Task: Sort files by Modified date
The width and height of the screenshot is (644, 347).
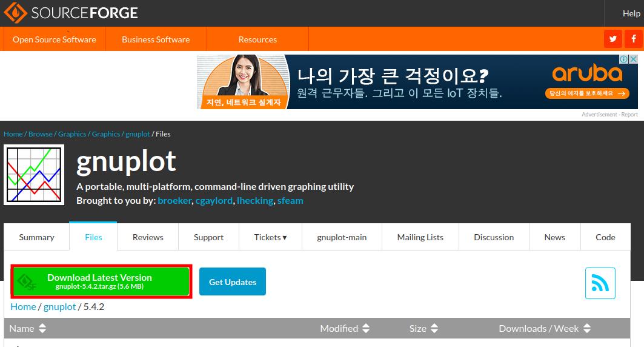Action: (x=345, y=329)
